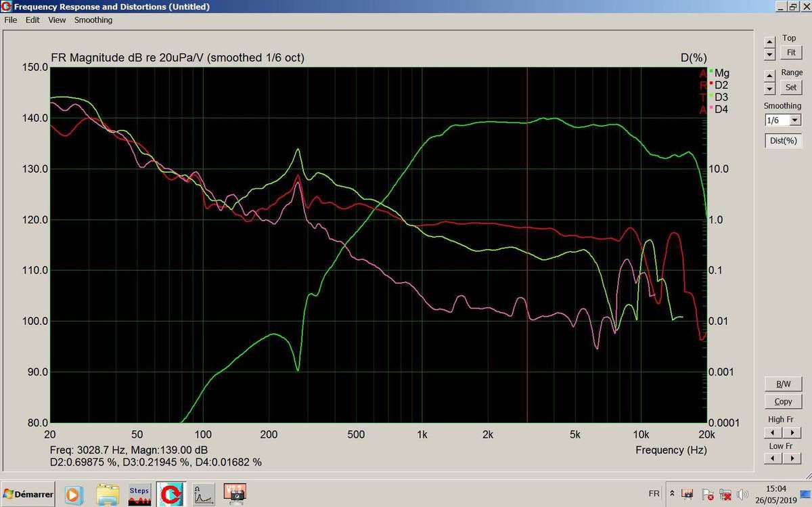Open the file explorer folder icon

coord(108,494)
